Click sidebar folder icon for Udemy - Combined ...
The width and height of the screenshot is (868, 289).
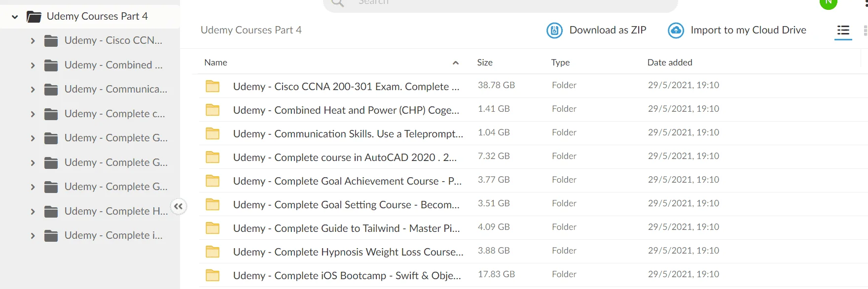click(51, 65)
